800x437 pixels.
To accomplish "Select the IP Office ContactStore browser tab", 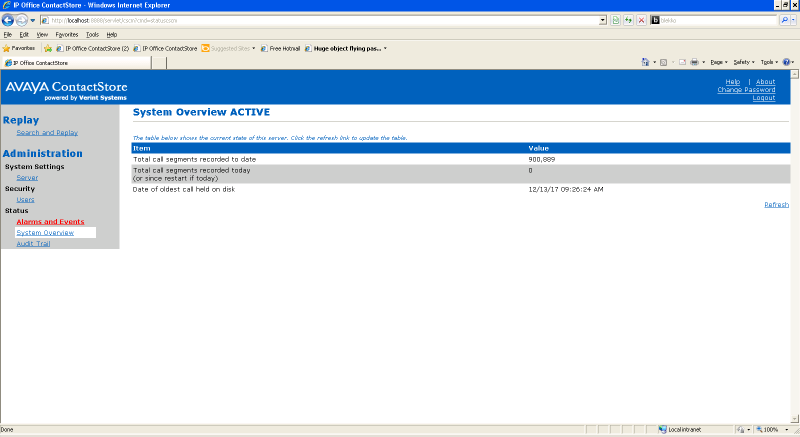I will coord(76,63).
